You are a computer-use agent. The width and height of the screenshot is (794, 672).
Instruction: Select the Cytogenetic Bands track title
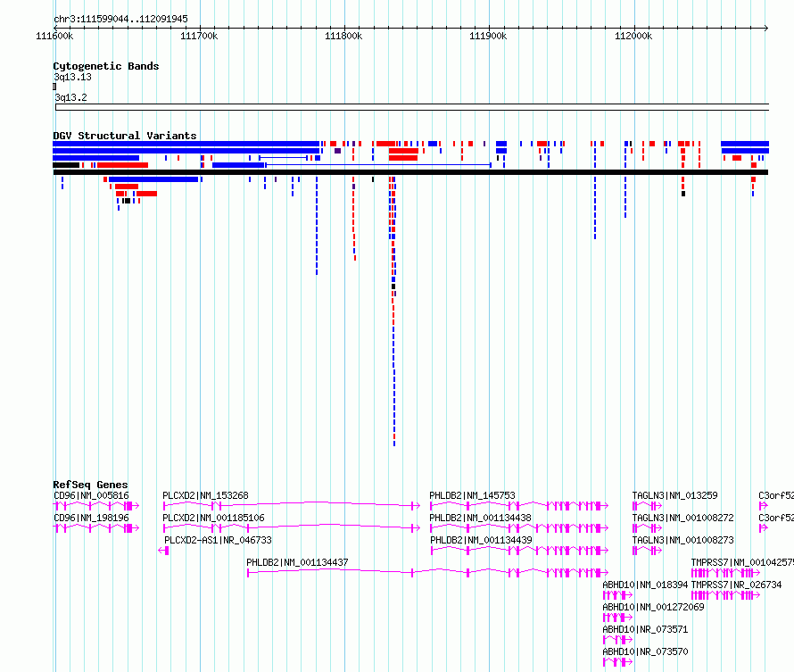106,66
